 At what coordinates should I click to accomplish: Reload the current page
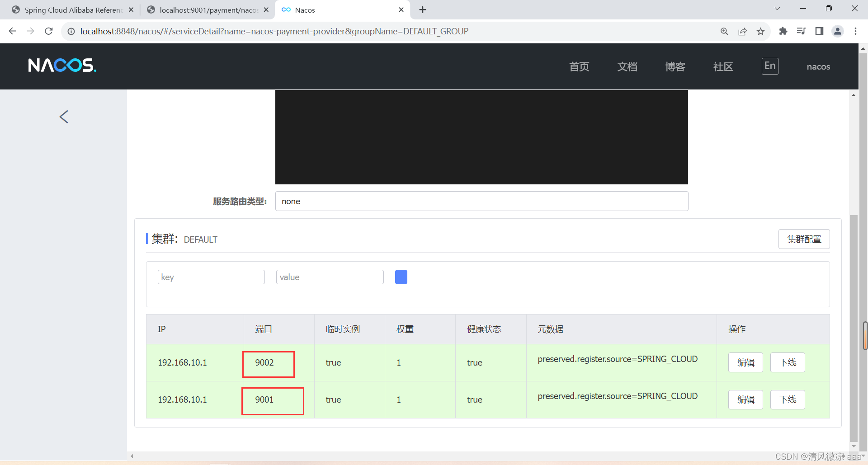49,31
